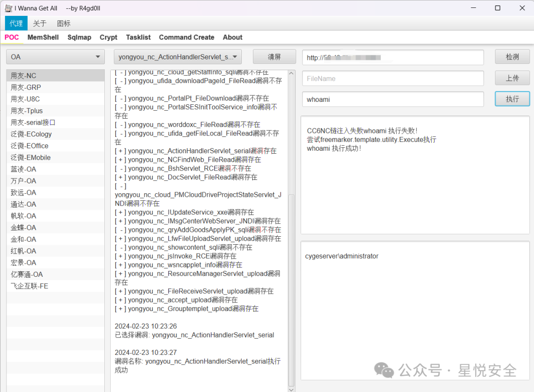Viewport: 534px width, 392px height.
Task: Click the yongyou_nc_IUpdateService_xxe log line
Action: (x=184, y=213)
